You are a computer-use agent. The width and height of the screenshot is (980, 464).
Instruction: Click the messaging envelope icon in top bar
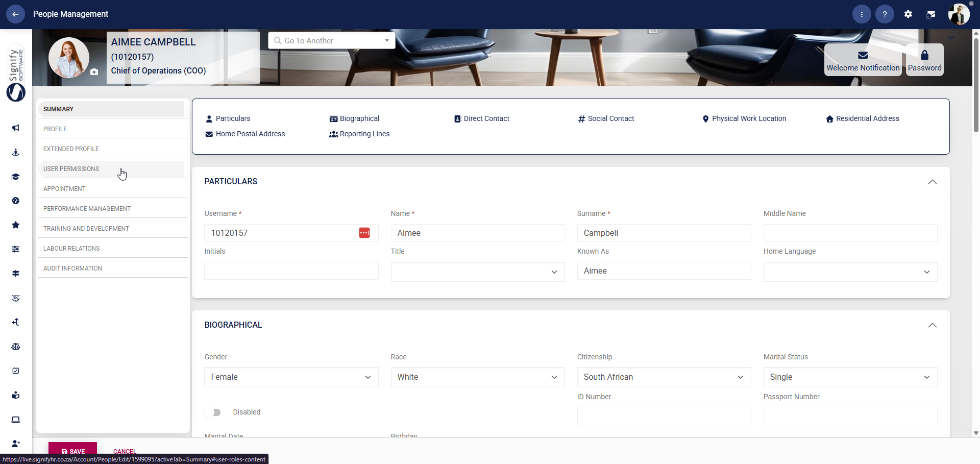tap(930, 14)
